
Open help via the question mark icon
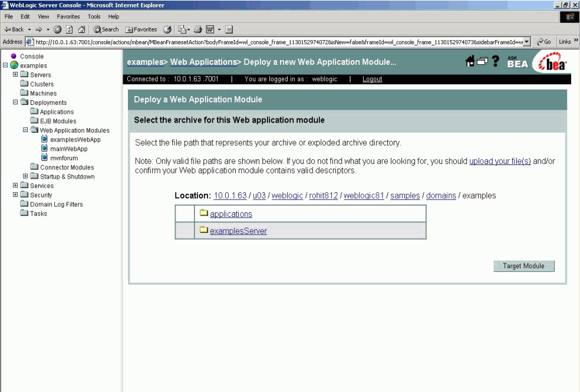tap(495, 61)
